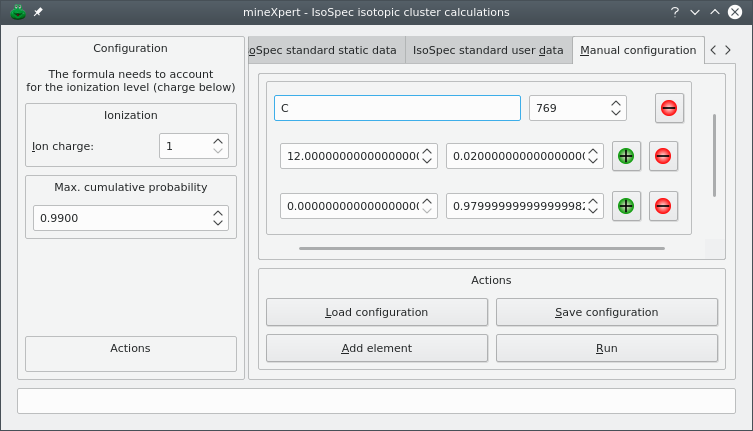Increase the 12.000 isotope mass using the up arrow

(427, 151)
